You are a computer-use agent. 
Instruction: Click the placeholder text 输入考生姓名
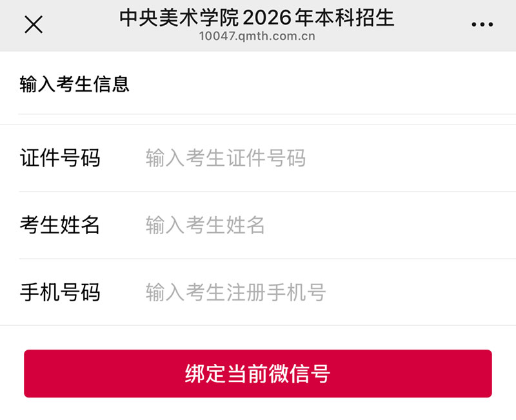(205, 225)
